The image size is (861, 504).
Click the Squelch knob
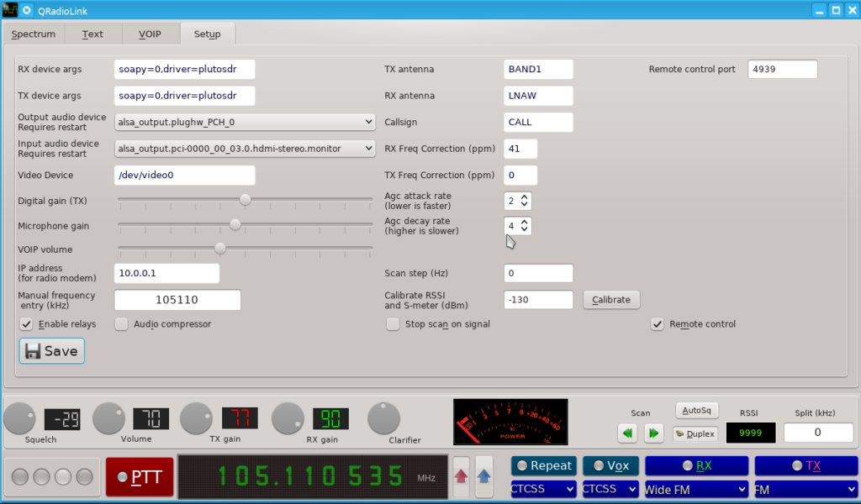click(x=20, y=418)
